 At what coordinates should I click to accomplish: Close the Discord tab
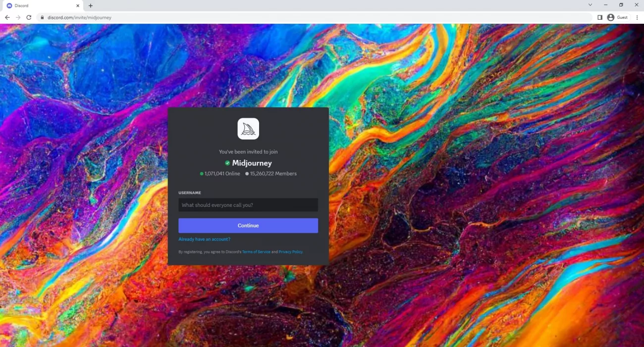[78, 5]
